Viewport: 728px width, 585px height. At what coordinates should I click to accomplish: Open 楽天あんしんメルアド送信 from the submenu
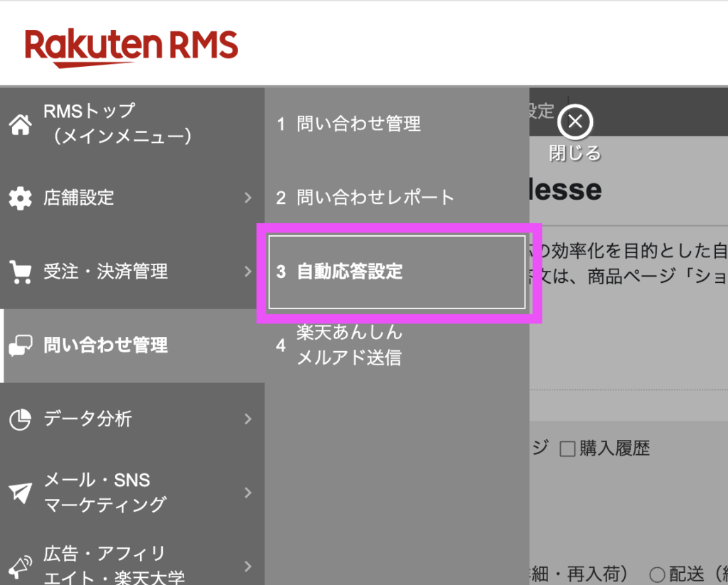pos(350,345)
